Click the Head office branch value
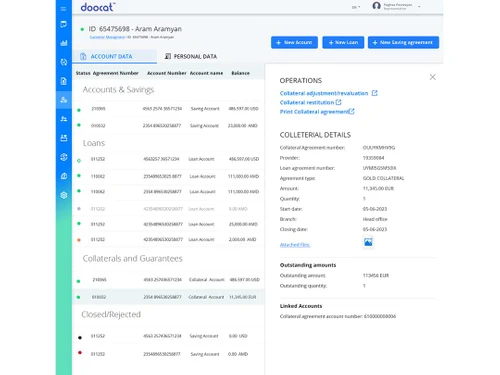 tap(375, 219)
